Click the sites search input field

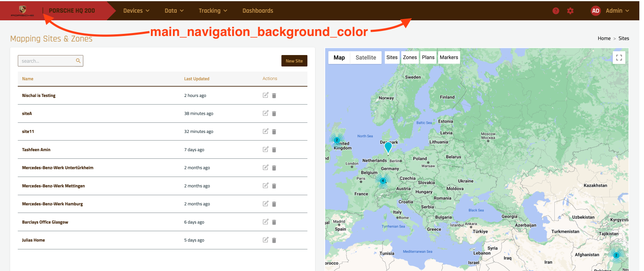pos(47,61)
